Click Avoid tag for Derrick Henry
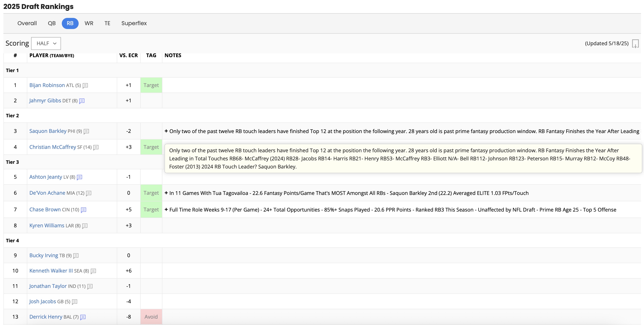644x325 pixels. point(151,316)
